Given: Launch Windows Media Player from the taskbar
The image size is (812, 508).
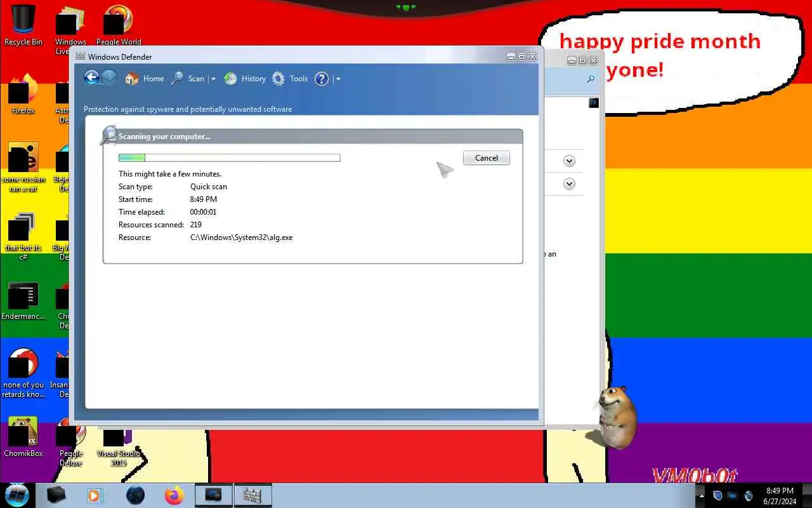Looking at the screenshot, I should (x=95, y=495).
